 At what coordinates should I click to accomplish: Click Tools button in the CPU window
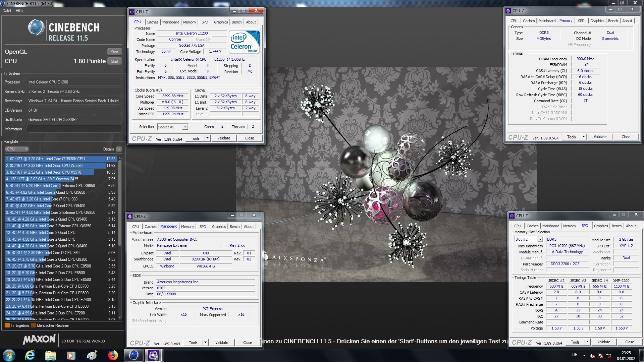pyautogui.click(x=195, y=138)
